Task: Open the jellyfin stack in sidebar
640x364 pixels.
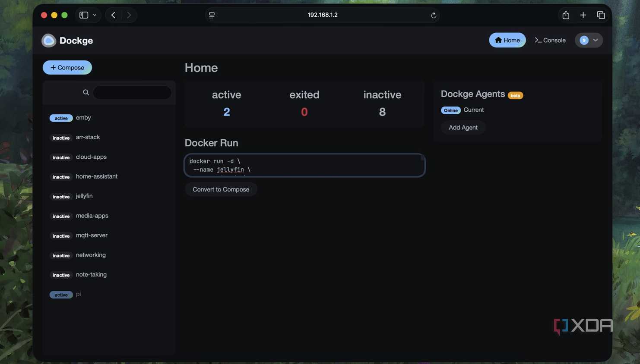Action: (109, 196)
